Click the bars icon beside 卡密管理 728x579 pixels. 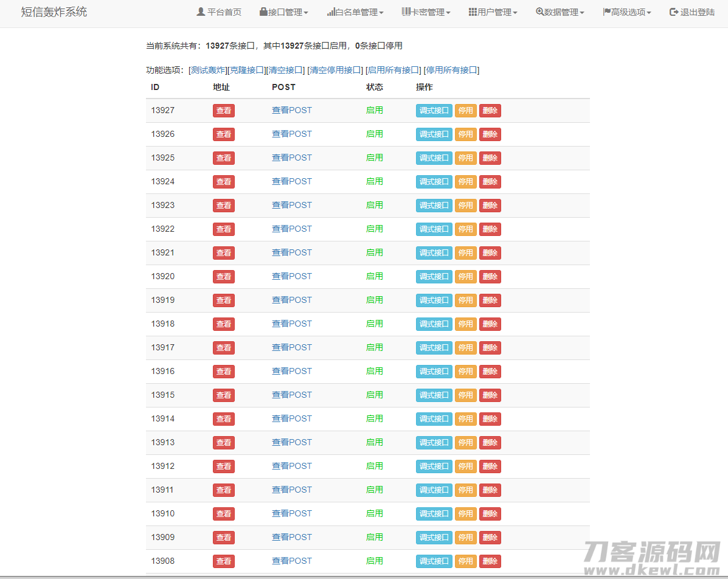tap(403, 11)
